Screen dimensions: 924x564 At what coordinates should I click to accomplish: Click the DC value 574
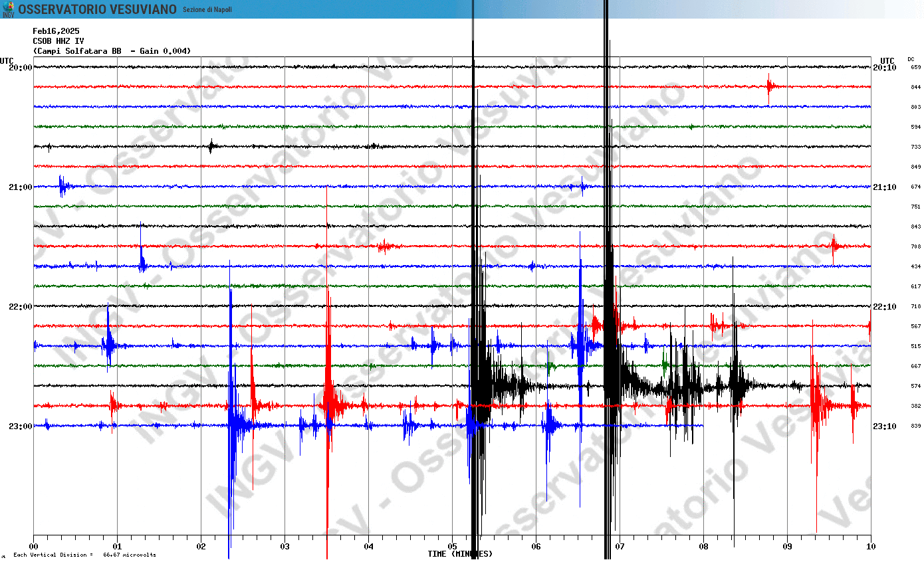point(915,386)
